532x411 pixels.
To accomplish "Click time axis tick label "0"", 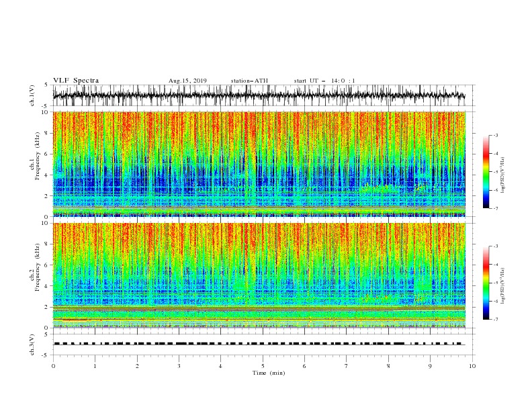I will point(53,366).
